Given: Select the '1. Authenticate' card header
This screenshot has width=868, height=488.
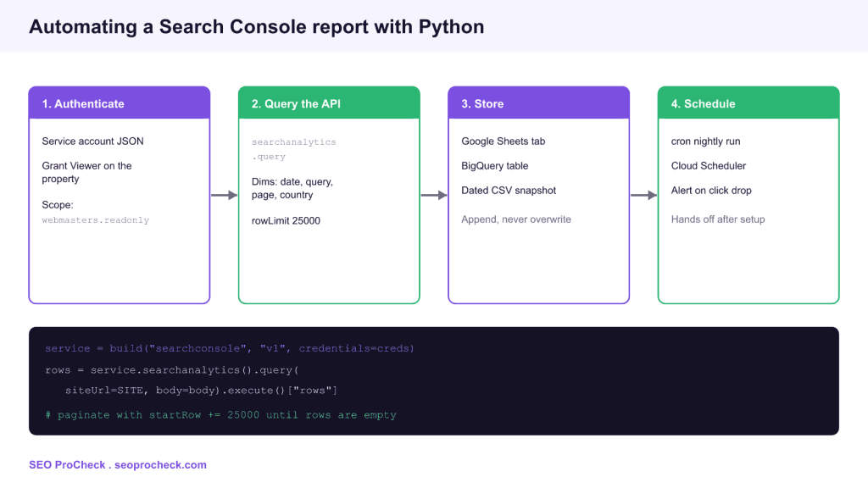Looking at the screenshot, I should click(120, 103).
